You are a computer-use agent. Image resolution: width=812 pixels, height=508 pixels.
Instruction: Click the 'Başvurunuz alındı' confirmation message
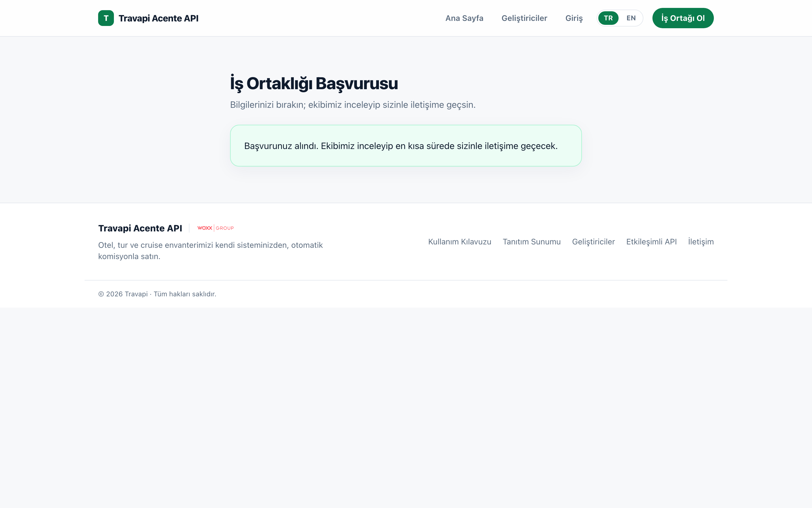click(401, 146)
